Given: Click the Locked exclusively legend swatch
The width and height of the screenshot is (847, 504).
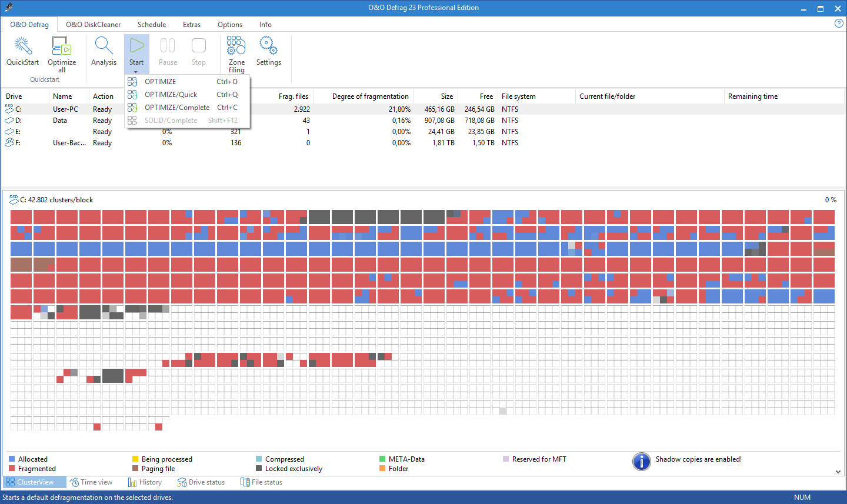Looking at the screenshot, I should [259, 469].
